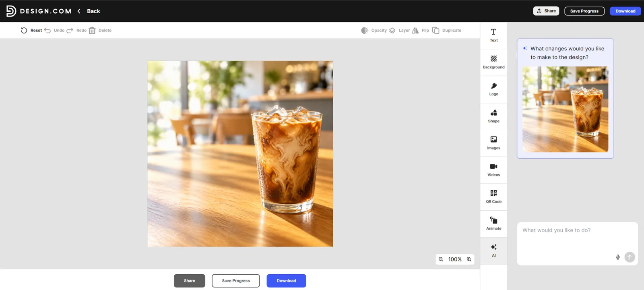Click the microphone voice input icon
This screenshot has height=290, width=644.
tap(618, 257)
